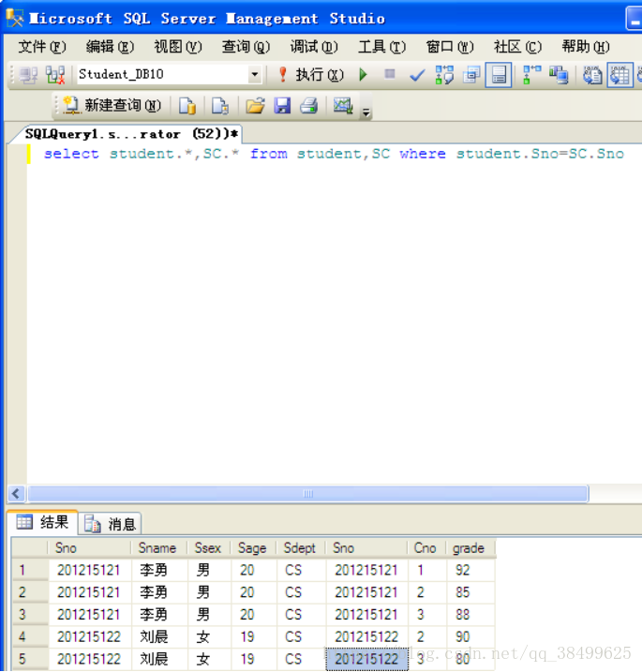Viewport: 642px width, 672px height.
Task: Click the Sage column header
Action: click(x=253, y=548)
